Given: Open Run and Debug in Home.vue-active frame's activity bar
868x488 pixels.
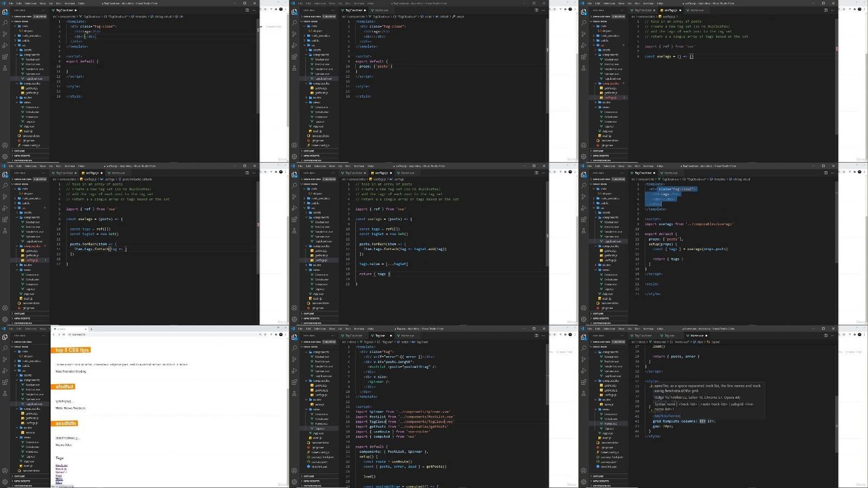Looking at the screenshot, I should (584, 371).
